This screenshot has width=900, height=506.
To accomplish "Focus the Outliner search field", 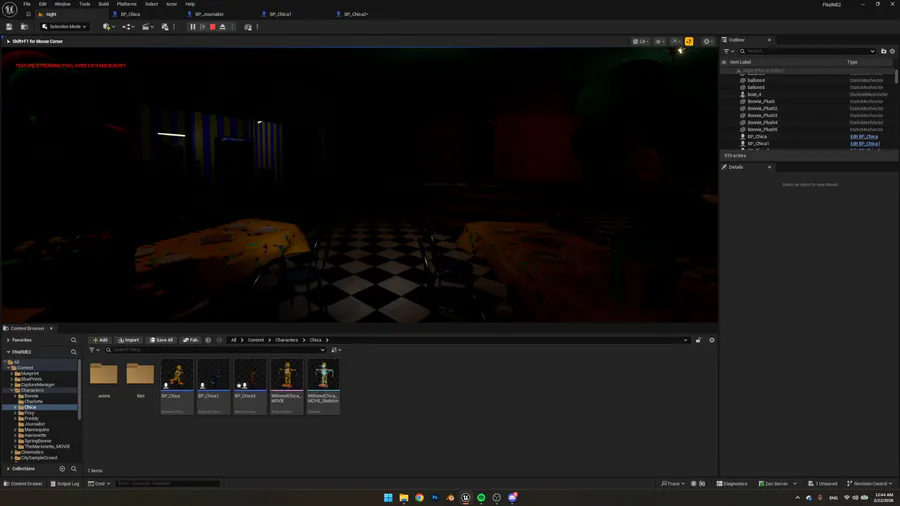I will click(806, 51).
